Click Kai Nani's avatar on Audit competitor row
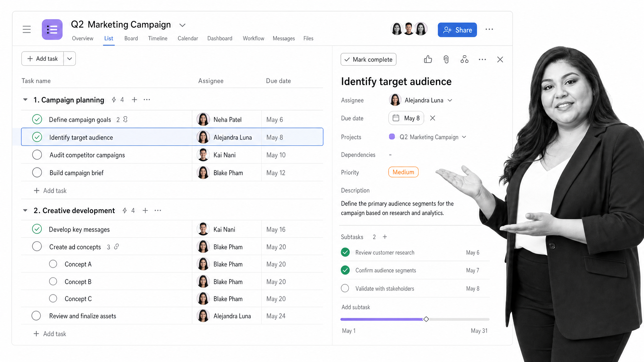This screenshot has height=362, width=644. 203,155
